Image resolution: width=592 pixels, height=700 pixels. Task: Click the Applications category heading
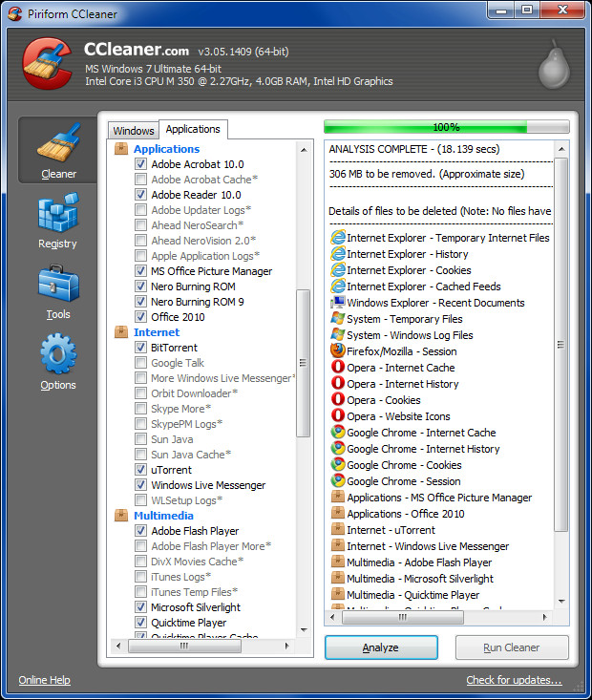click(166, 149)
